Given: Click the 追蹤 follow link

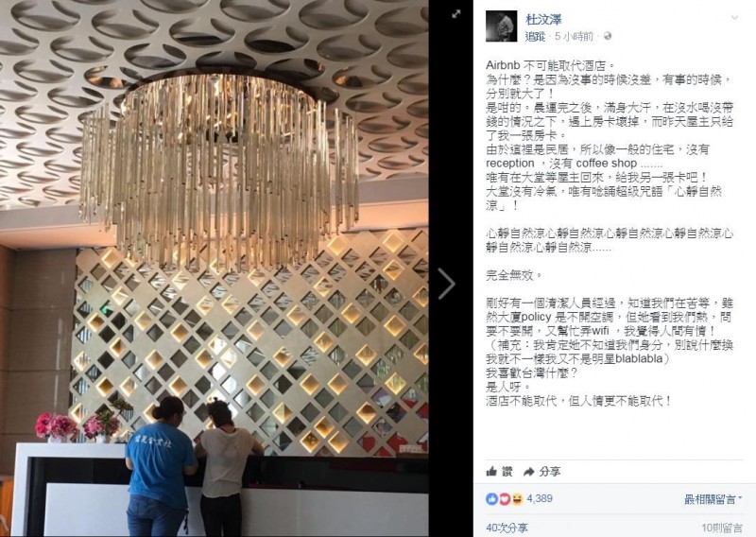Looking at the screenshot, I should [535, 36].
